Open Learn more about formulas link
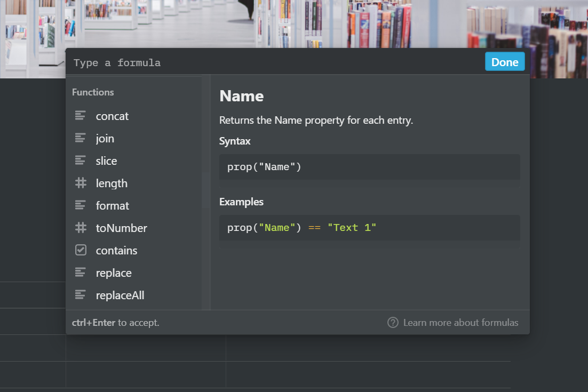Screen dimensions: 588x392 pyautogui.click(x=460, y=323)
